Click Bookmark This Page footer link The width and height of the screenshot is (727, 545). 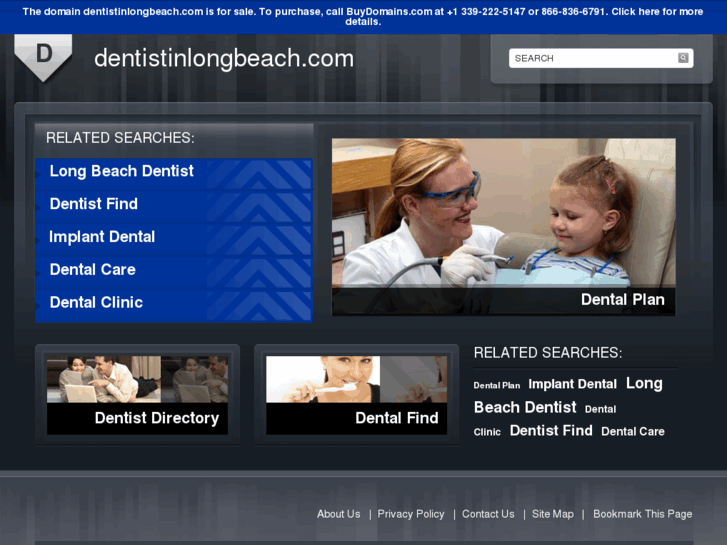tap(643, 514)
